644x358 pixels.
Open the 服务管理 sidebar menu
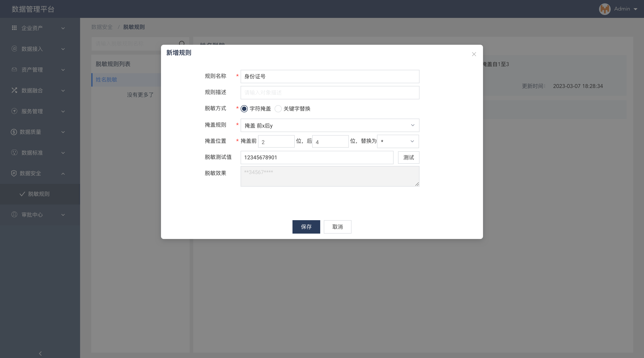[32, 111]
